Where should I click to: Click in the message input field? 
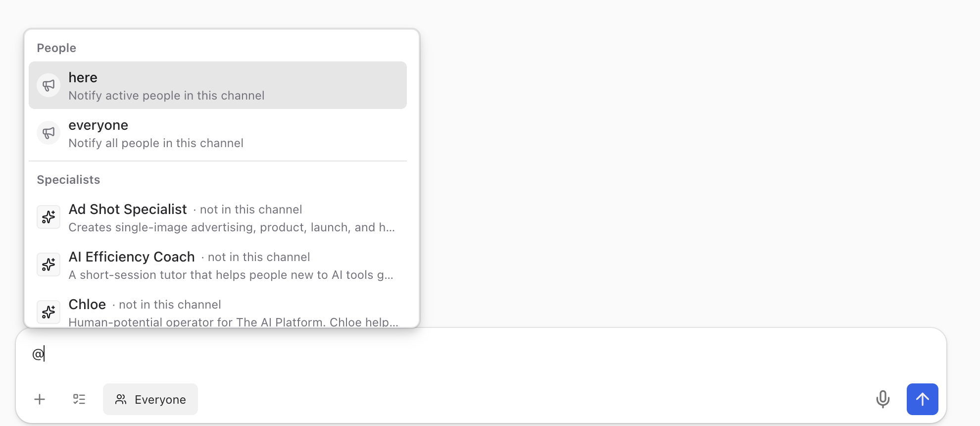tap(480, 354)
